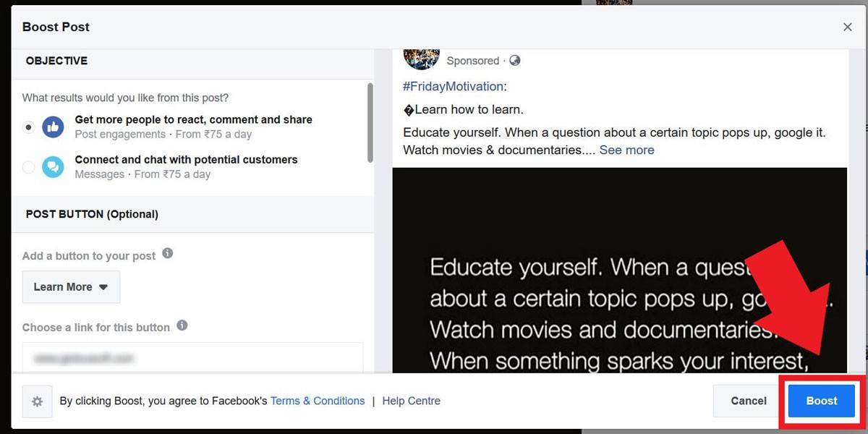This screenshot has width=868, height=434.
Task: Click info icon beside 'Add a button to your post'
Action: (x=167, y=254)
